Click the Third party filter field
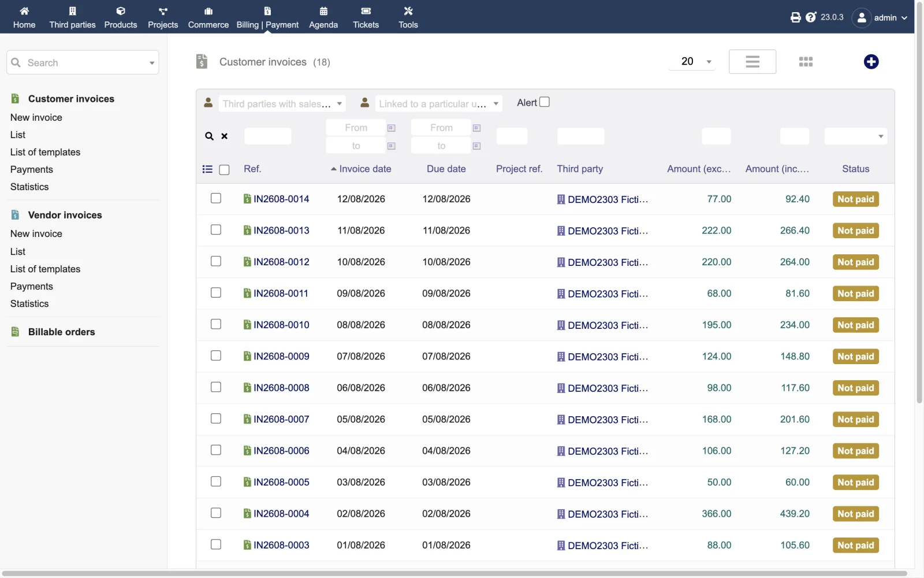The width and height of the screenshot is (924, 578). click(581, 136)
